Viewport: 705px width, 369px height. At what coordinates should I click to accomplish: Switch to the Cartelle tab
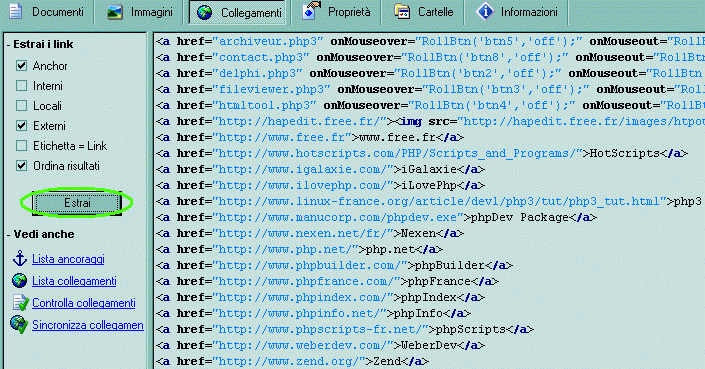[423, 12]
